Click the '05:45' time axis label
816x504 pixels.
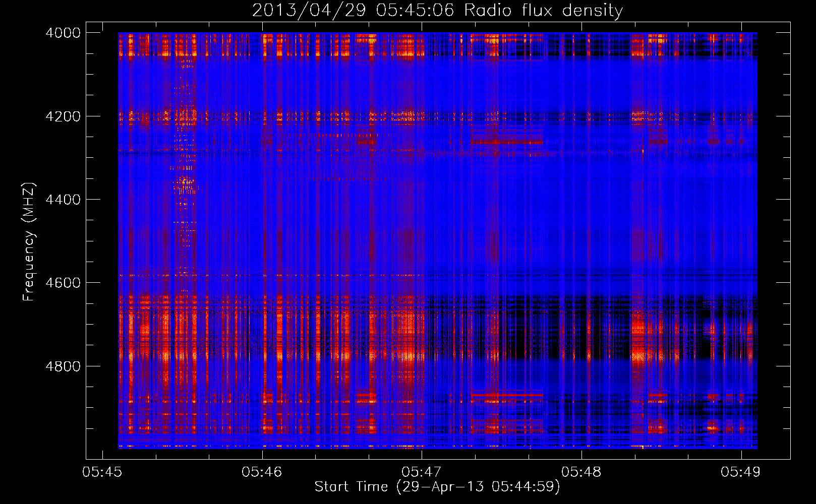point(102,472)
